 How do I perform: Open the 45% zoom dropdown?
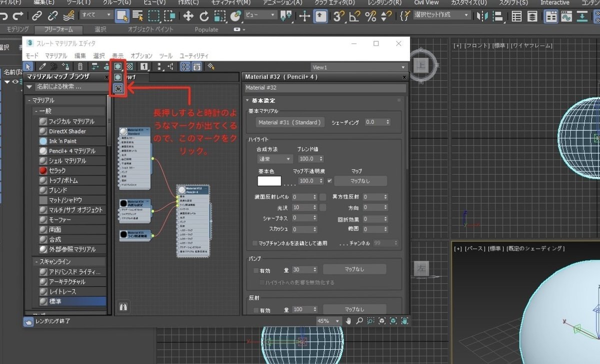[x=328, y=321]
